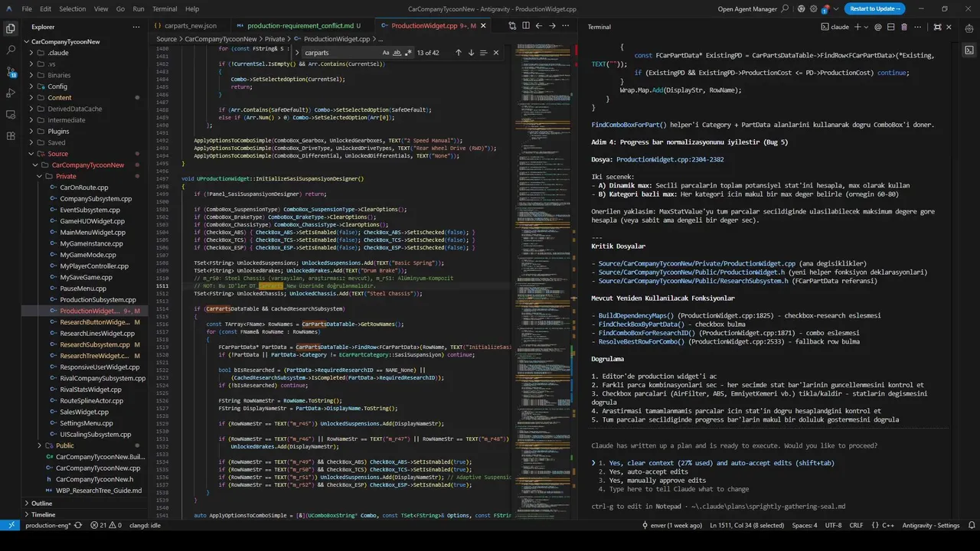The height and width of the screenshot is (551, 980).
Task: Open the Public/ProductionWidget.h link in terminal
Action: pos(692,272)
